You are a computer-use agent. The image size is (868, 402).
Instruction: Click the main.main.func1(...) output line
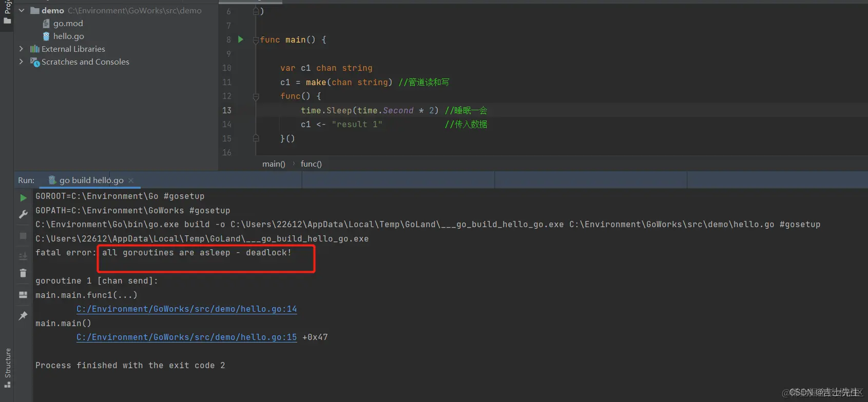tap(86, 295)
